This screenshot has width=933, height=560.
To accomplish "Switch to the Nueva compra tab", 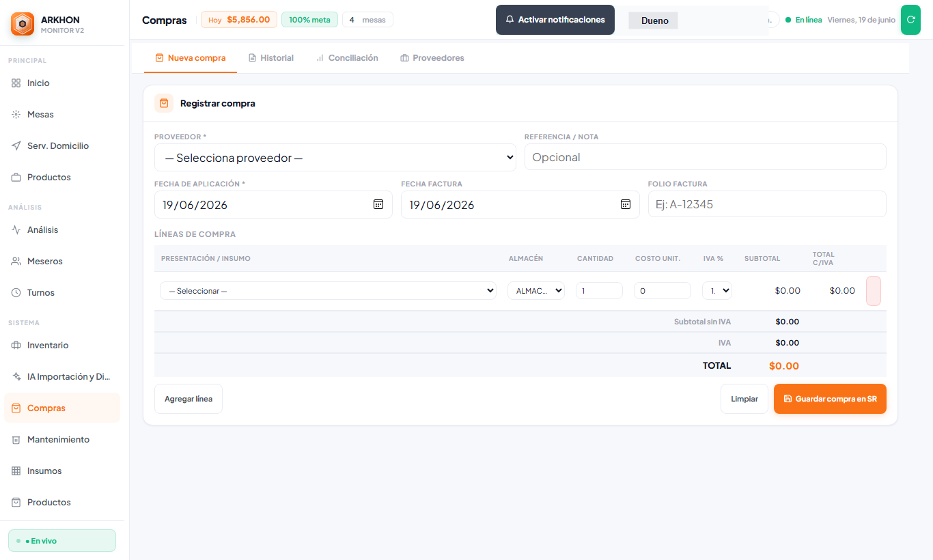I will coord(191,58).
